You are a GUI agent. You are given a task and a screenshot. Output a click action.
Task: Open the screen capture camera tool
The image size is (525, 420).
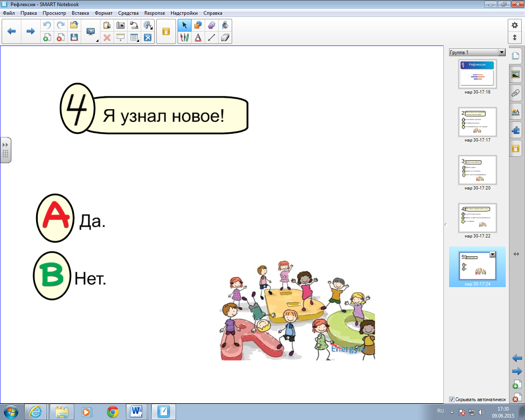tap(121, 25)
